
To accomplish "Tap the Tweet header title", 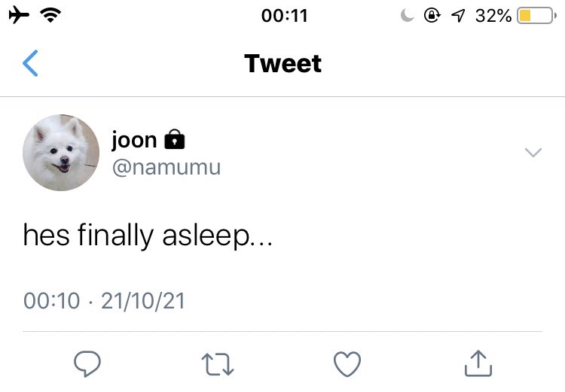I will point(282,63).
